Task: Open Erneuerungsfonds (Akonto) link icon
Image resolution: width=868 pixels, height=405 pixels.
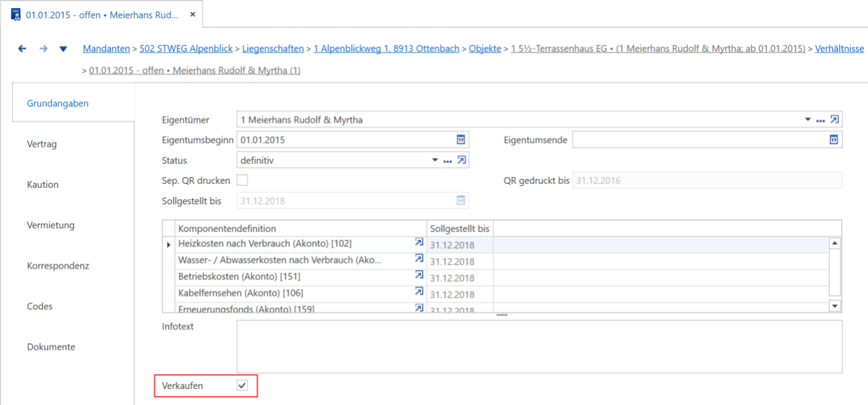Action: coord(419,308)
